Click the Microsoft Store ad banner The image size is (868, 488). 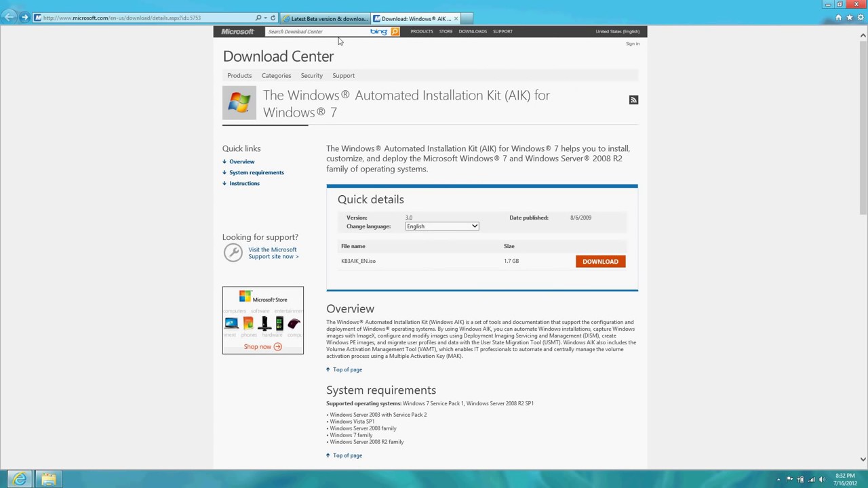(x=262, y=320)
